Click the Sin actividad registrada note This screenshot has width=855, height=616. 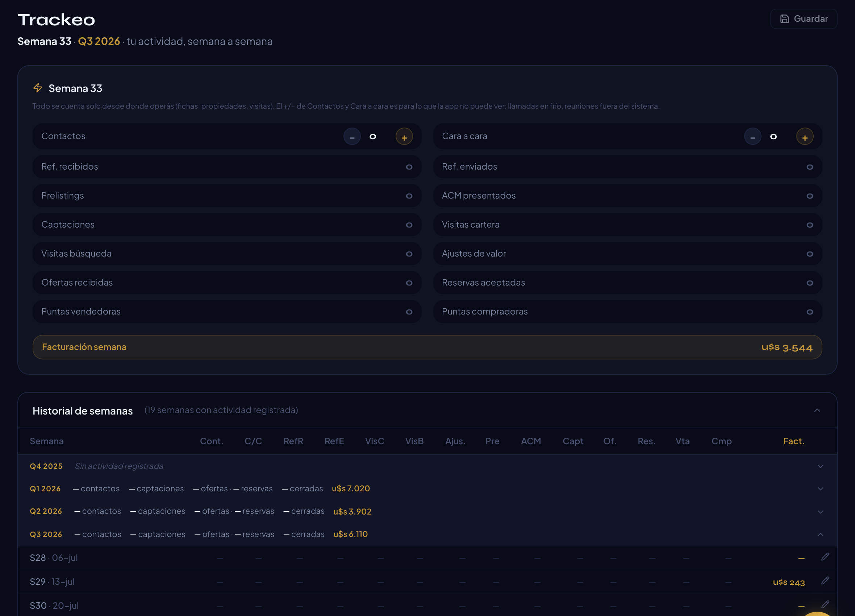tap(119, 466)
